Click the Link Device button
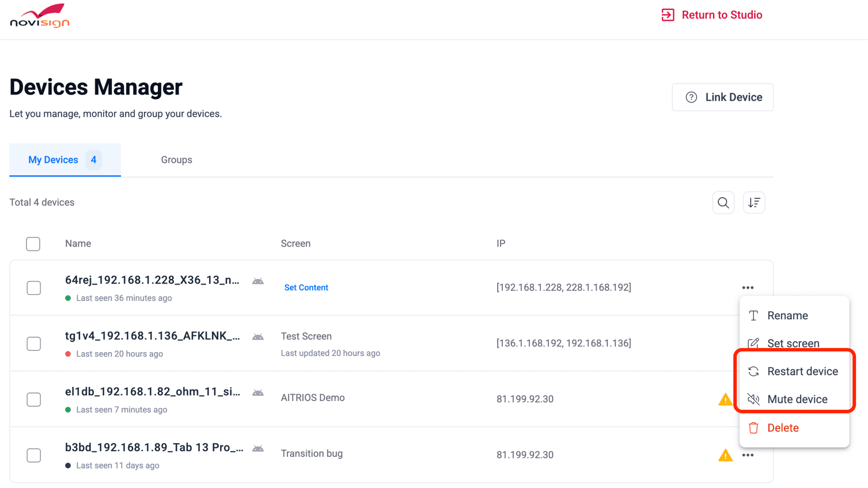Viewport: 868px width, 488px height. 722,97
